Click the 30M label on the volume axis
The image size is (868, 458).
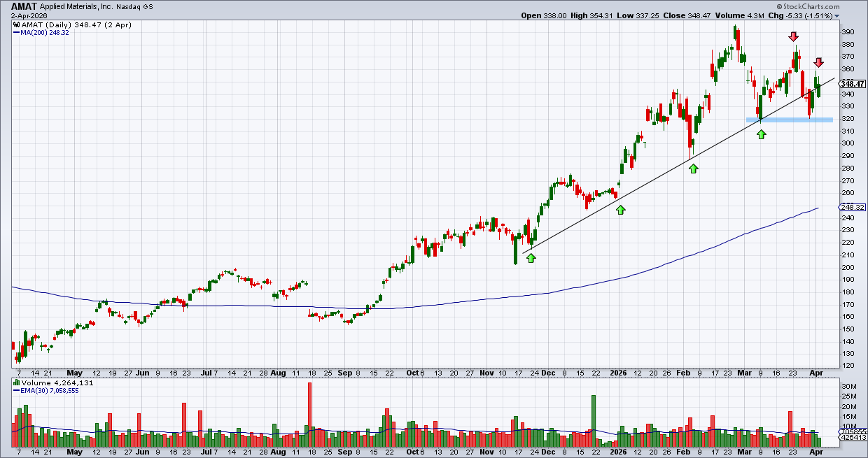point(848,387)
